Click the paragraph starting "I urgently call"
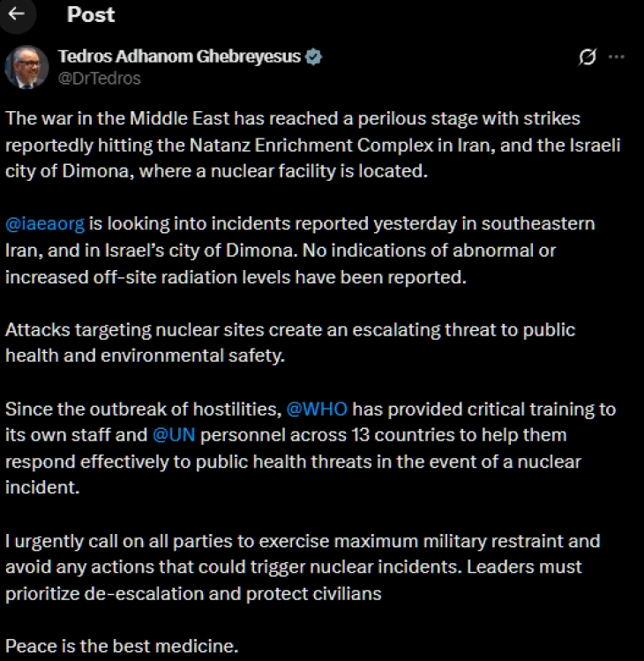This screenshot has height=661, width=644. click(x=302, y=567)
